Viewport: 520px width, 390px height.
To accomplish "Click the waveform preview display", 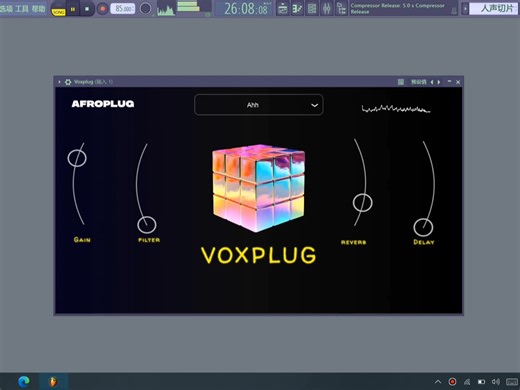I will coord(396,108).
